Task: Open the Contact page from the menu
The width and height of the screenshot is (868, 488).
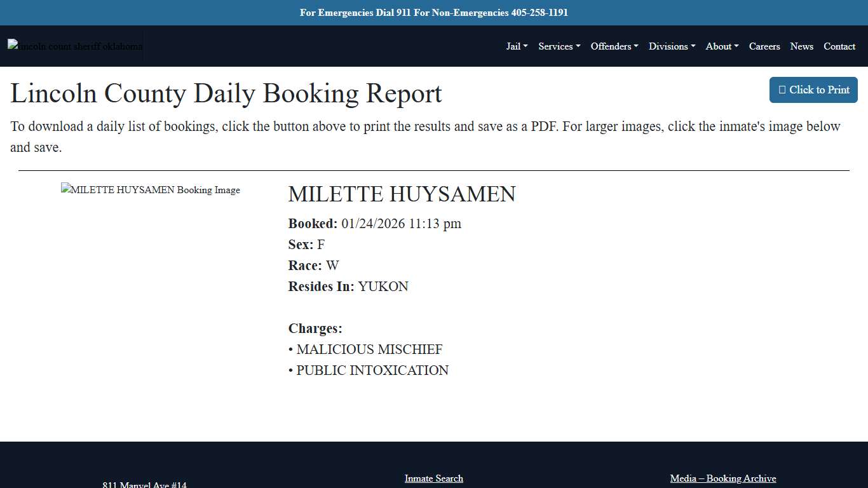Action: pyautogui.click(x=839, y=46)
